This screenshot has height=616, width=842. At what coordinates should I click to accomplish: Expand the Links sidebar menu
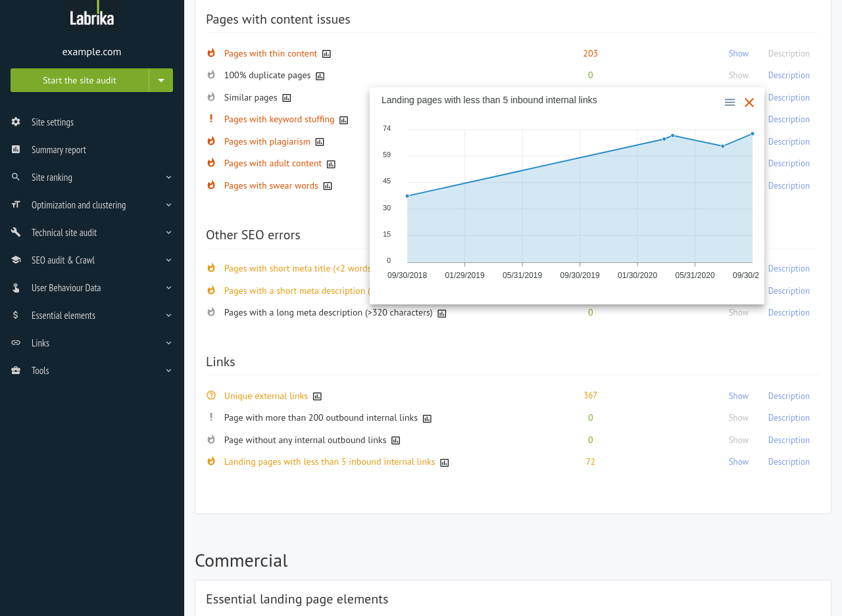point(91,343)
